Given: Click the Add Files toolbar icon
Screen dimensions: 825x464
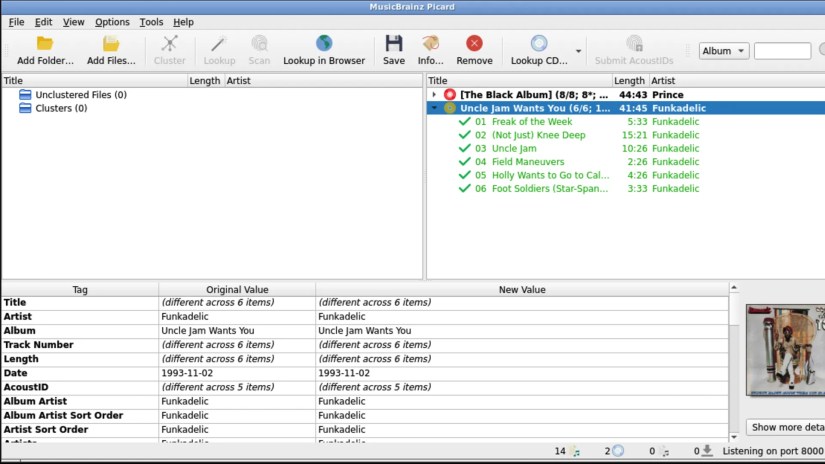Looking at the screenshot, I should [x=111, y=44].
